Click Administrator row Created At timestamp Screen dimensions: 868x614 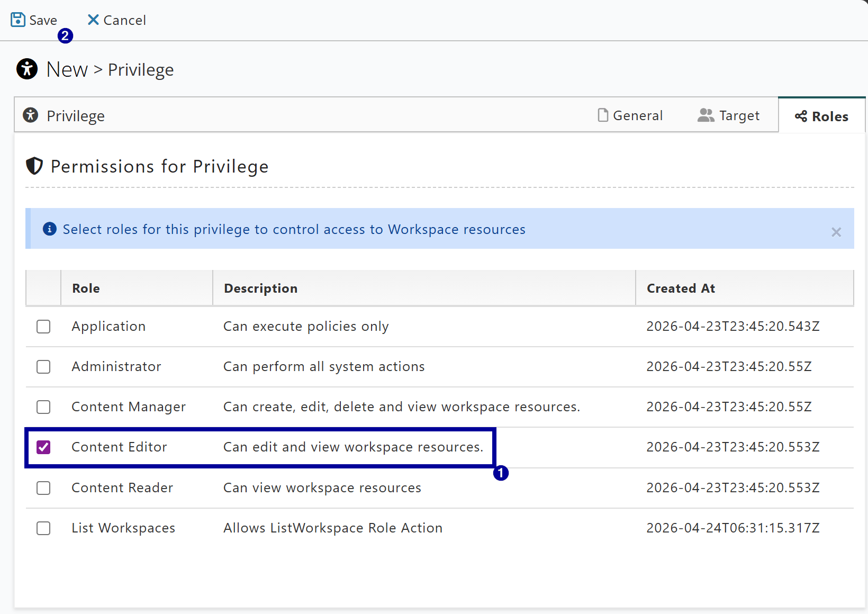[x=729, y=367]
